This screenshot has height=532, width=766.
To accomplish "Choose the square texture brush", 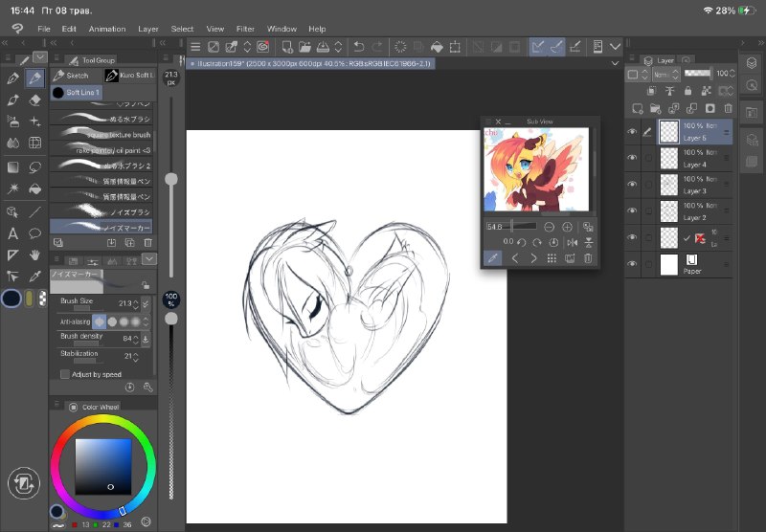I will tap(101, 134).
